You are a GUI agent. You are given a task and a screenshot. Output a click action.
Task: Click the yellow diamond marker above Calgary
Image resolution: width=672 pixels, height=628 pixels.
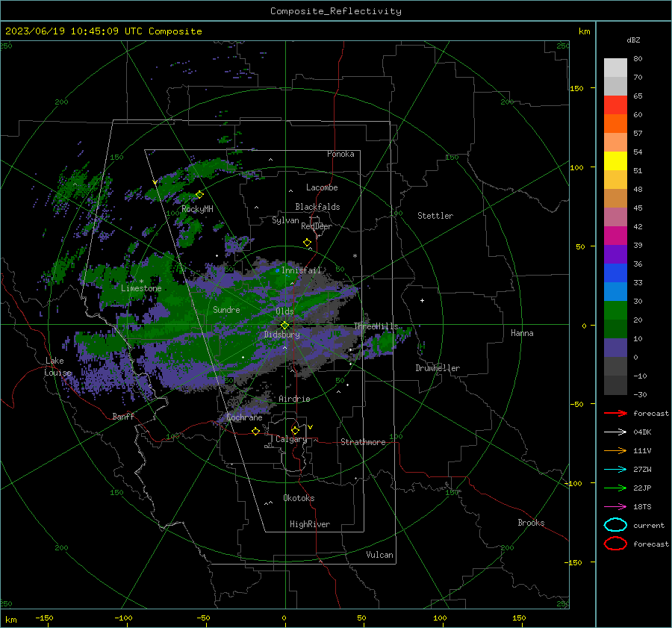coord(295,430)
